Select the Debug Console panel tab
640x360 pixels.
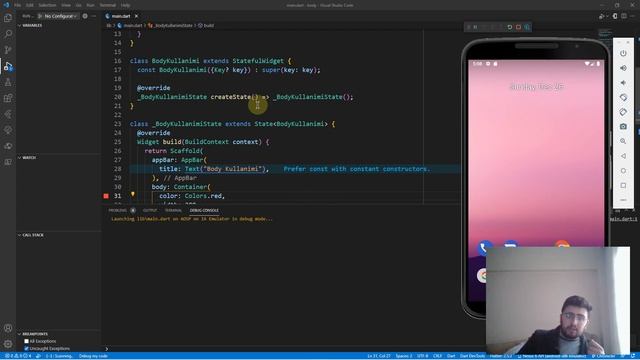tap(204, 210)
